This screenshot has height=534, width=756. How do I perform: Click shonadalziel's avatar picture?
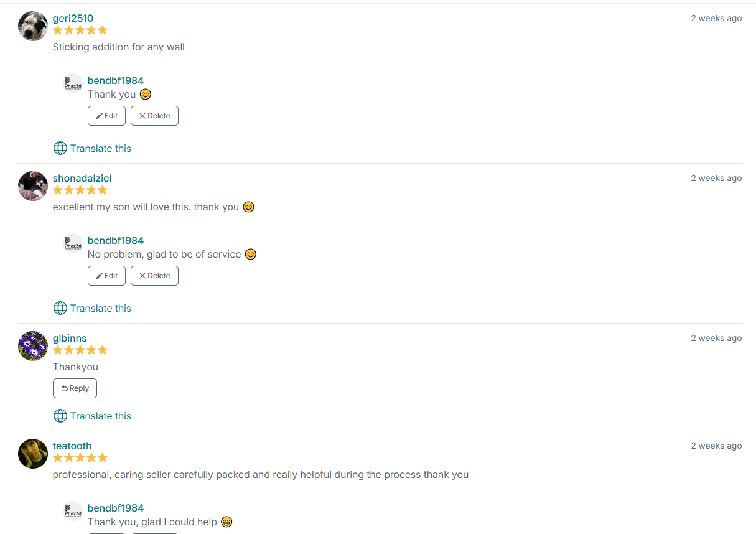[33, 186]
